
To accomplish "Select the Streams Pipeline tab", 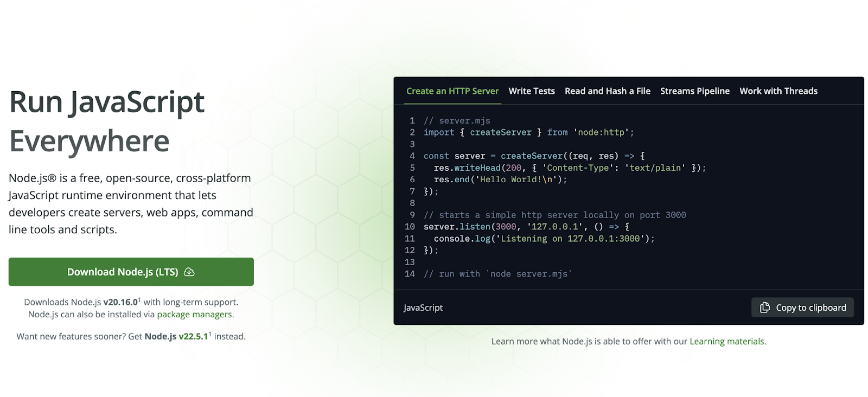I will (x=694, y=91).
